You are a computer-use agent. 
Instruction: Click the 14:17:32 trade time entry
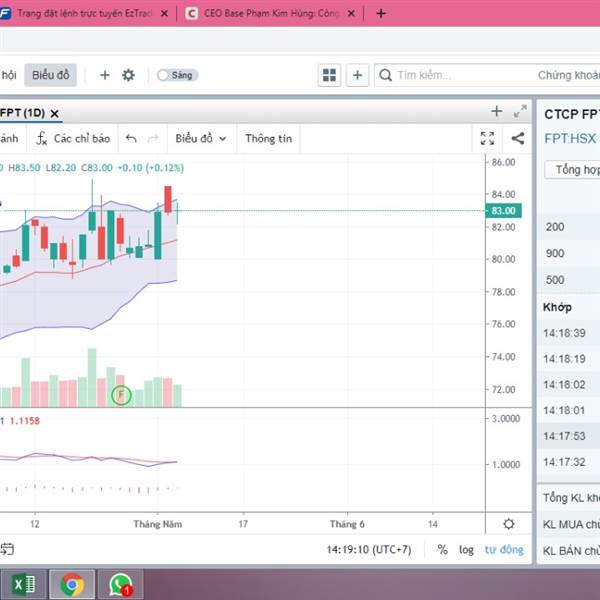(x=564, y=462)
